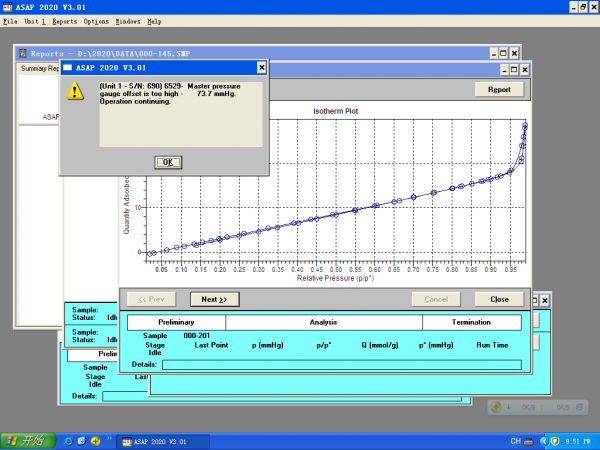Viewport: 600px width, 450px height.
Task: Minimize the isotherm plot window
Action: tap(505, 70)
